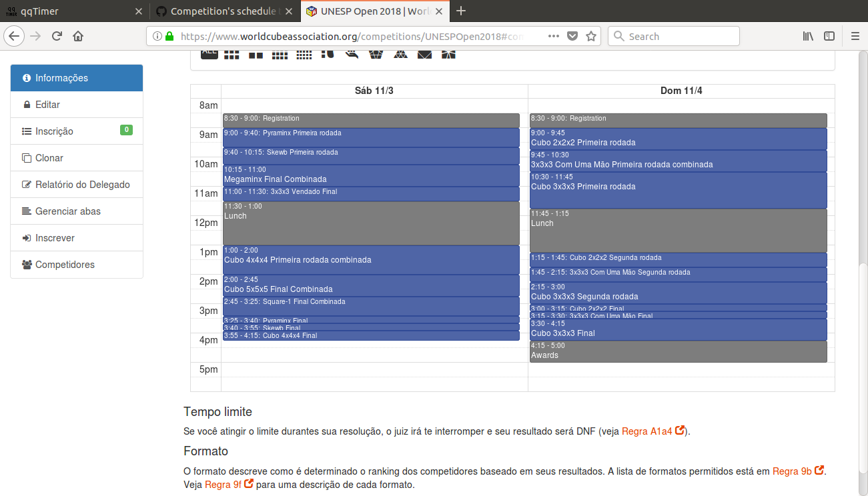Filter schedule by Skewb event icon

click(424, 53)
